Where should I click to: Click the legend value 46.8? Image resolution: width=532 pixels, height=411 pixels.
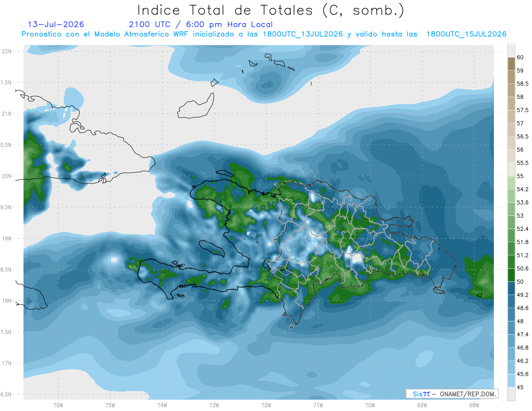click(522, 348)
